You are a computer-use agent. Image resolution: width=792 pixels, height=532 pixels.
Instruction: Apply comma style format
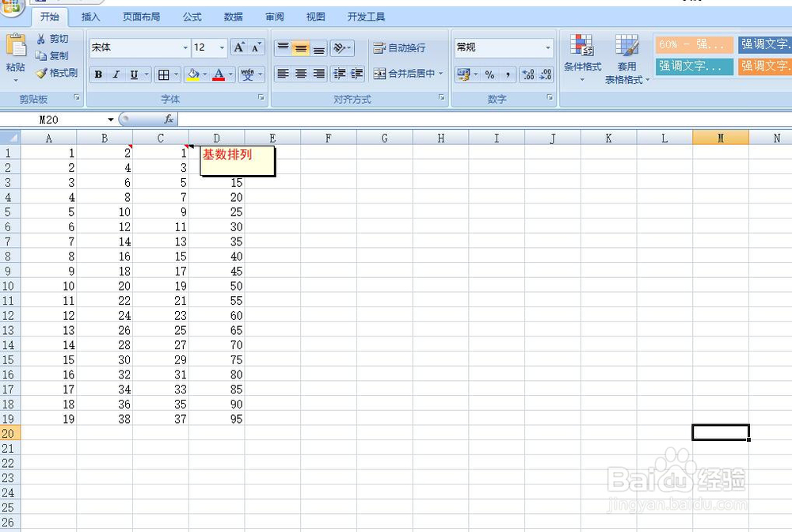(507, 74)
